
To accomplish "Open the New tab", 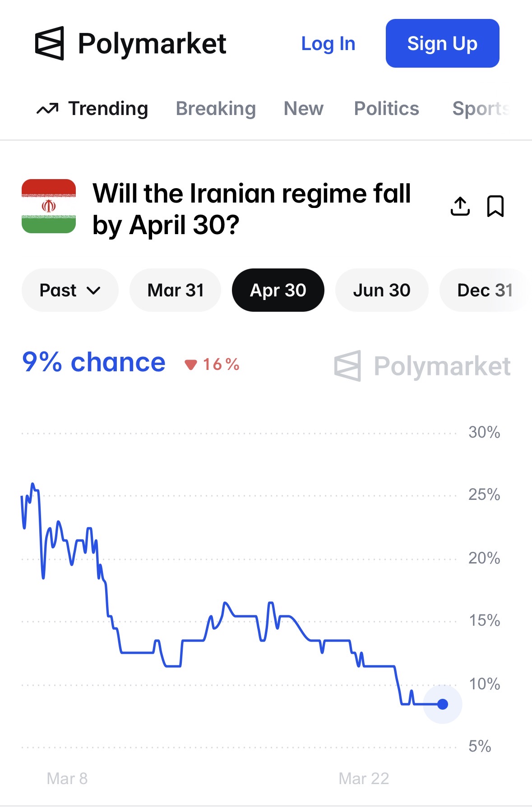I will [303, 109].
